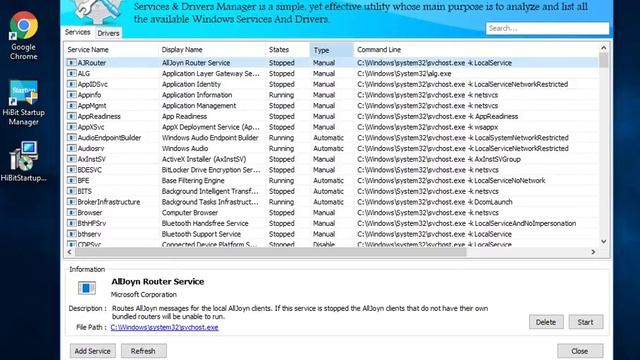
Task: Click the DcomLaunch command line cell
Action: point(435,202)
